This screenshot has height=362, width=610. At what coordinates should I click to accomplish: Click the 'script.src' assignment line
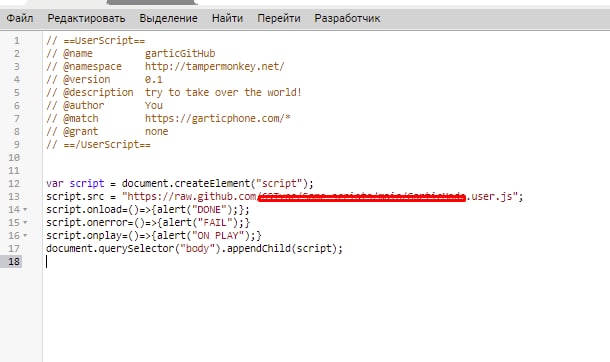(x=285, y=196)
